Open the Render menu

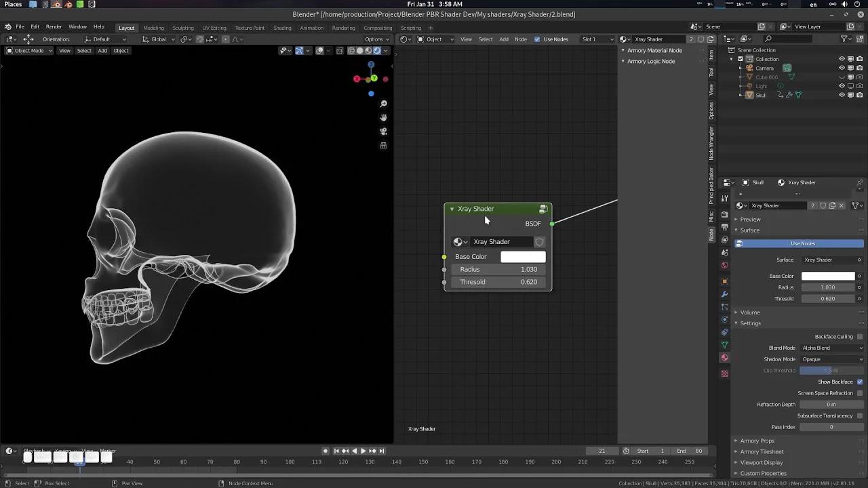[54, 27]
